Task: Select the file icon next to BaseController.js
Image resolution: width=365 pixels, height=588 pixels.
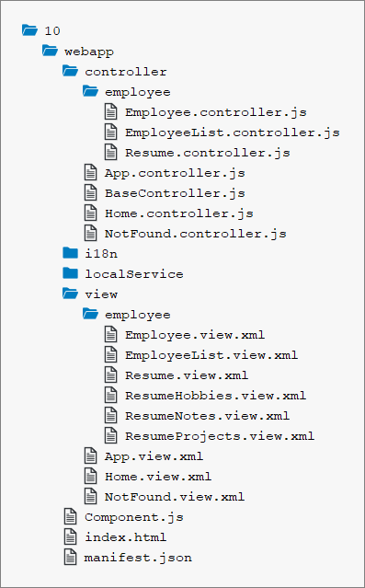Action: (90, 192)
